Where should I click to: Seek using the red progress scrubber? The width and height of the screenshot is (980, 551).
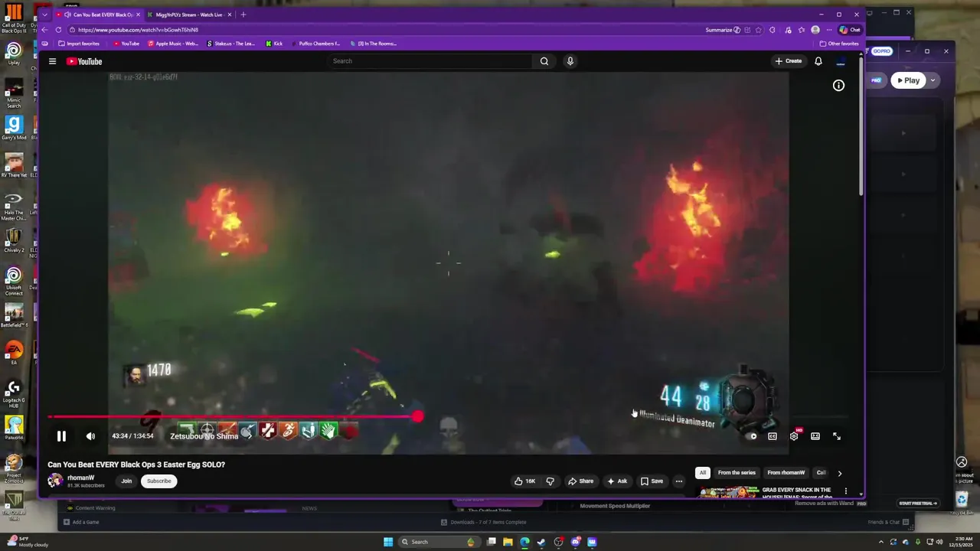(x=417, y=416)
